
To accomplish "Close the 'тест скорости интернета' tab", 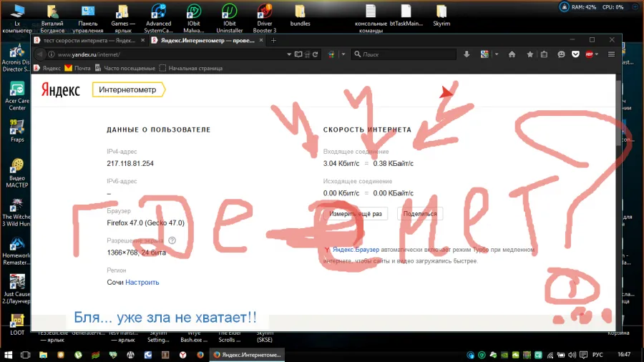I will click(x=142, y=40).
